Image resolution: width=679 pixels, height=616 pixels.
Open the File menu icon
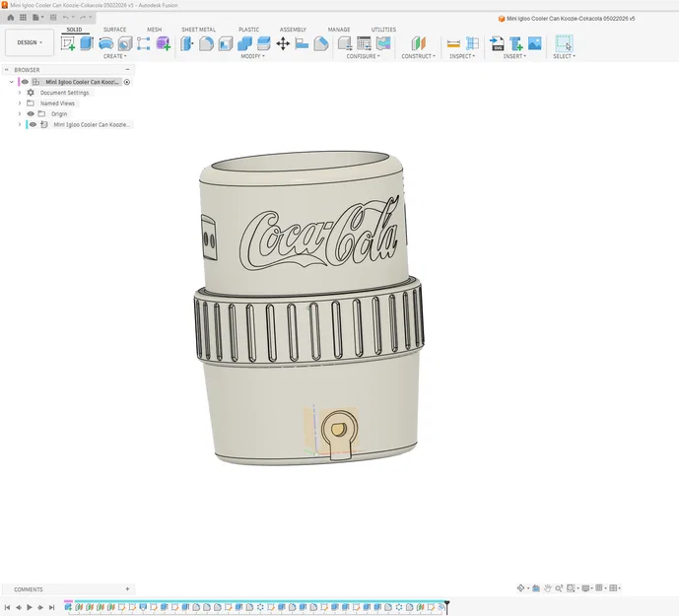[x=37, y=18]
